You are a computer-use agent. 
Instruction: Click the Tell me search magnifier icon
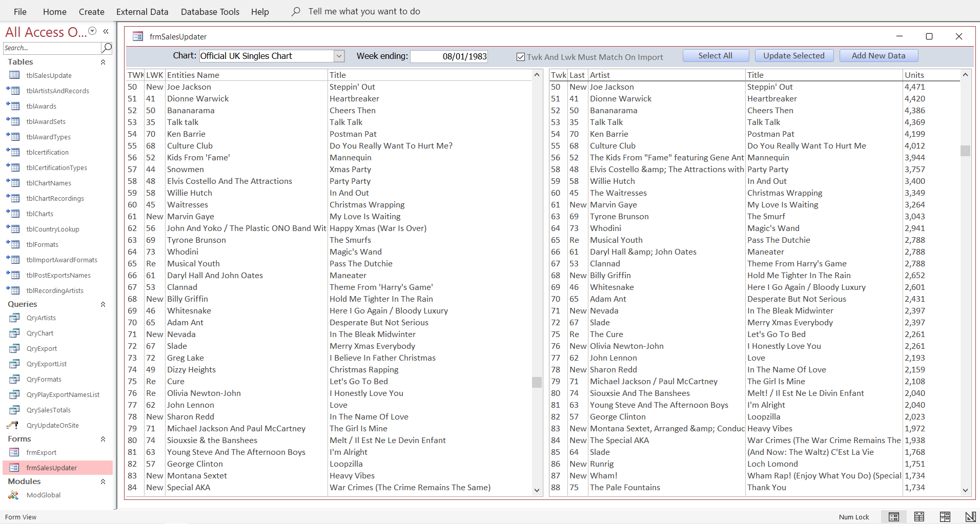[x=296, y=11]
